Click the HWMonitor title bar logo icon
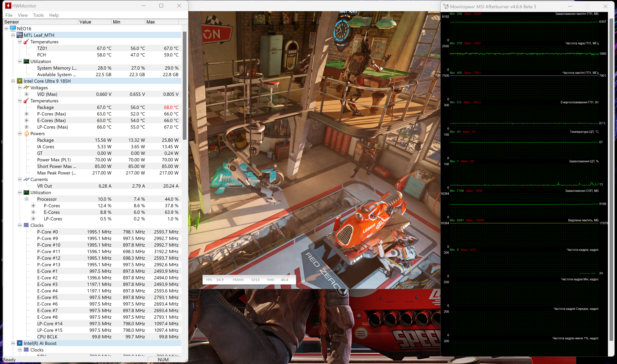This screenshot has height=364, width=617. coord(8,6)
